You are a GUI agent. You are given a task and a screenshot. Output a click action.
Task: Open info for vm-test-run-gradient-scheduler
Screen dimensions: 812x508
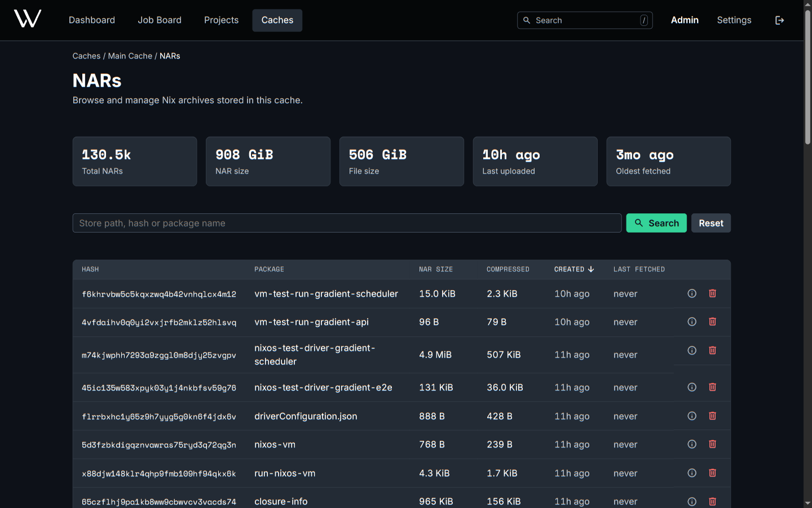pyautogui.click(x=692, y=294)
